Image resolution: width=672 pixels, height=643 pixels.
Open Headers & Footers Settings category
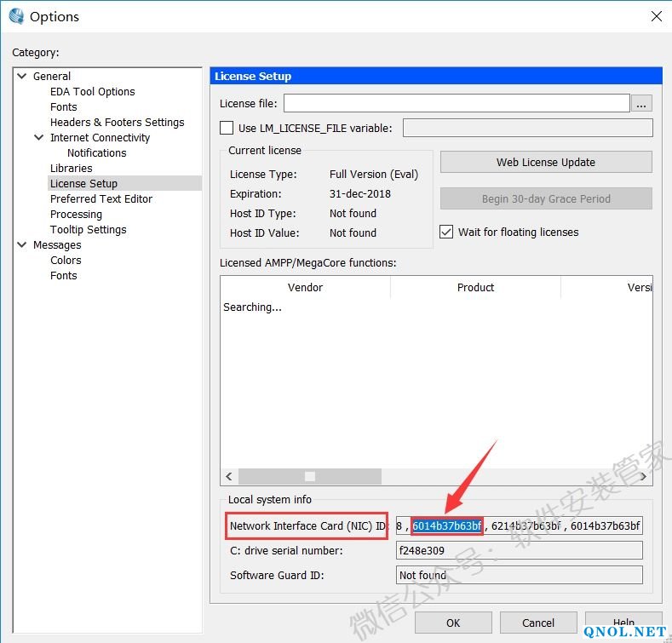click(x=117, y=123)
